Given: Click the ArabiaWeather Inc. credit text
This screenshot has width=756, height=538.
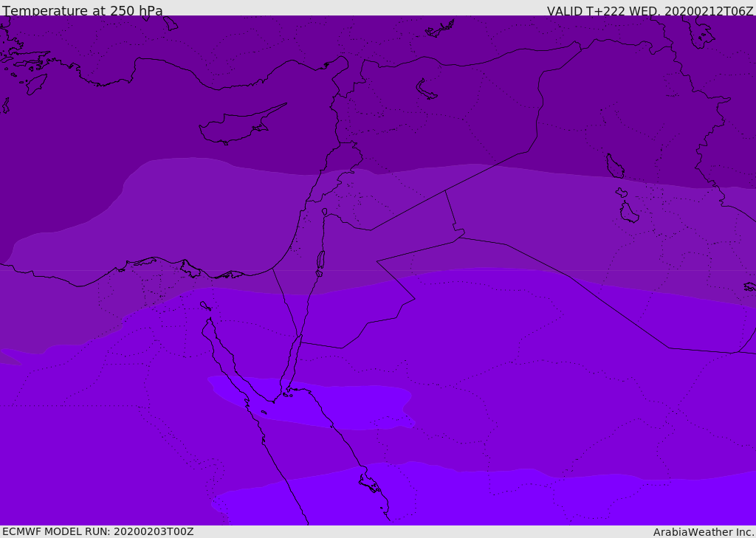Looking at the screenshot, I should tap(704, 532).
